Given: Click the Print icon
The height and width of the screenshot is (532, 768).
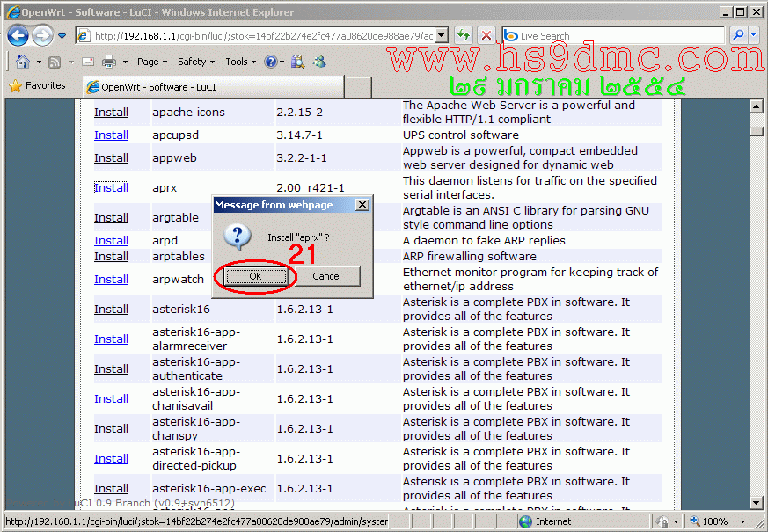Looking at the screenshot, I should (x=109, y=62).
